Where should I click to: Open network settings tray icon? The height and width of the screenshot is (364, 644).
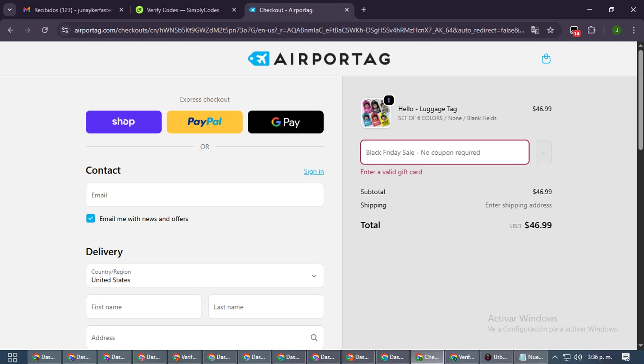click(x=567, y=357)
